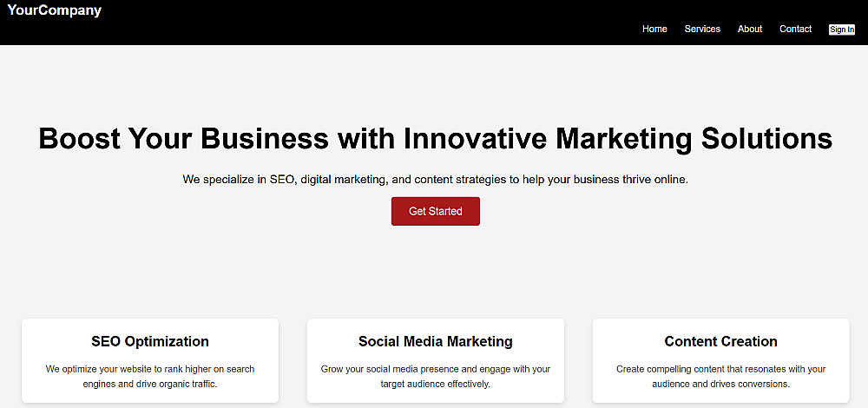Click the Social Media Marketing card title
This screenshot has height=408, width=868.
436,341
